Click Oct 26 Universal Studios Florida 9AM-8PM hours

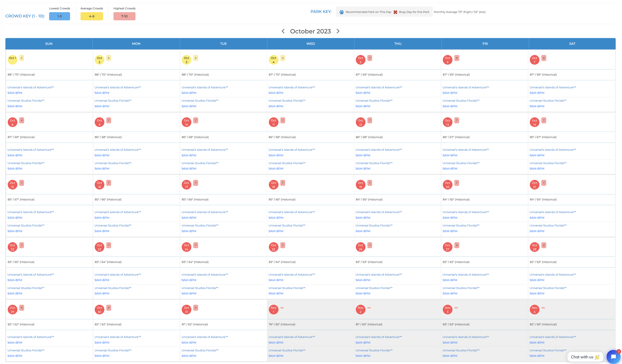(363, 294)
